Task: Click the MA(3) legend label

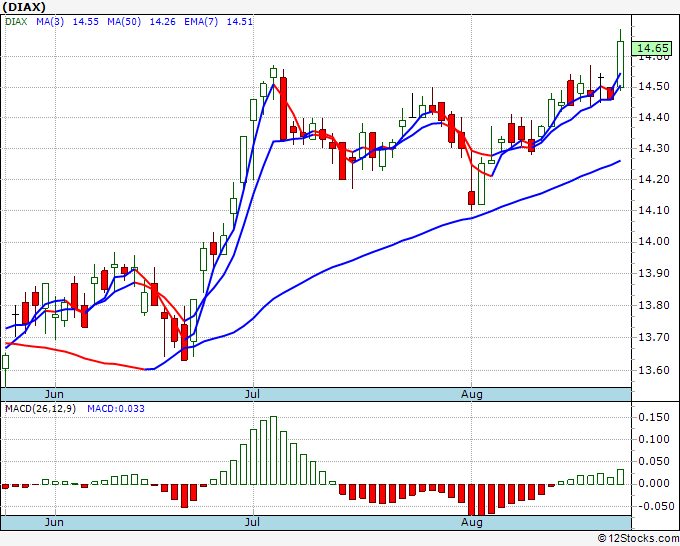Action: click(50, 22)
